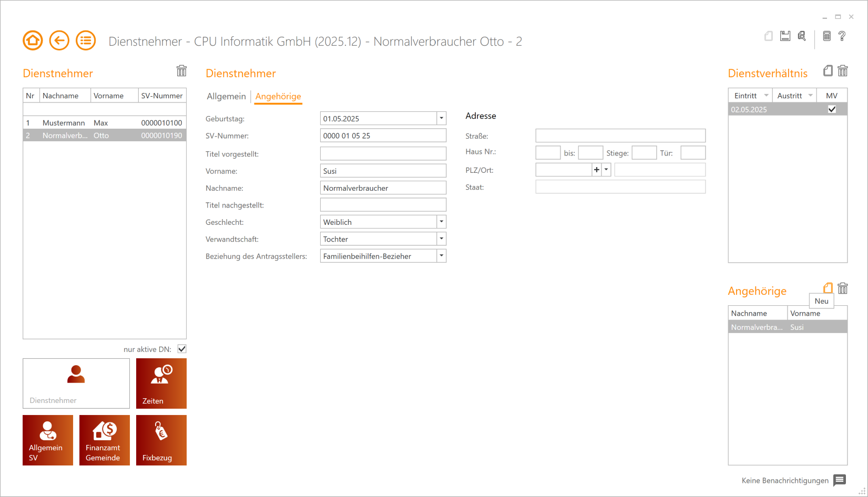Click 'Keine Benachrichtigungen' status text
Image resolution: width=868 pixels, height=497 pixels.
pyautogui.click(x=785, y=480)
